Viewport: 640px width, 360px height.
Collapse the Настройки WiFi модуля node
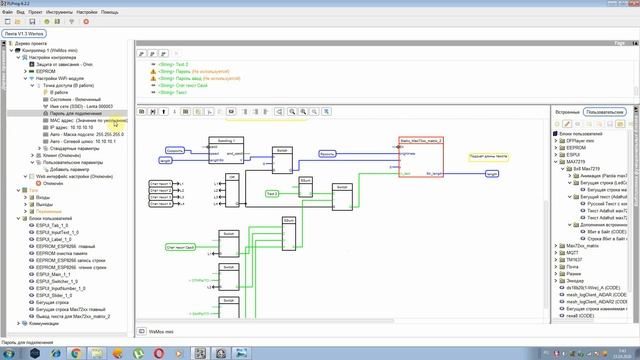pyautogui.click(x=25, y=78)
